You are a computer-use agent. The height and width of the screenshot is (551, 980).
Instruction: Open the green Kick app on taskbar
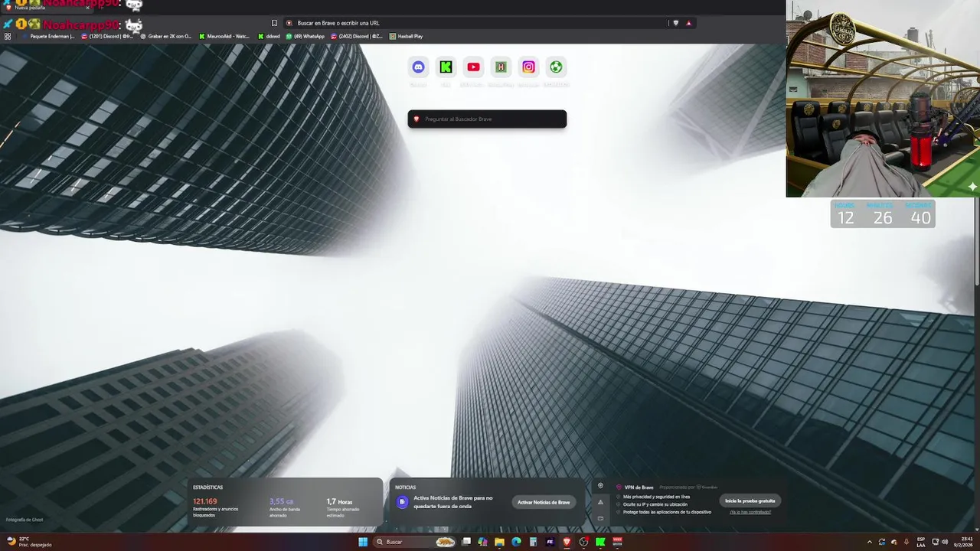[600, 542]
